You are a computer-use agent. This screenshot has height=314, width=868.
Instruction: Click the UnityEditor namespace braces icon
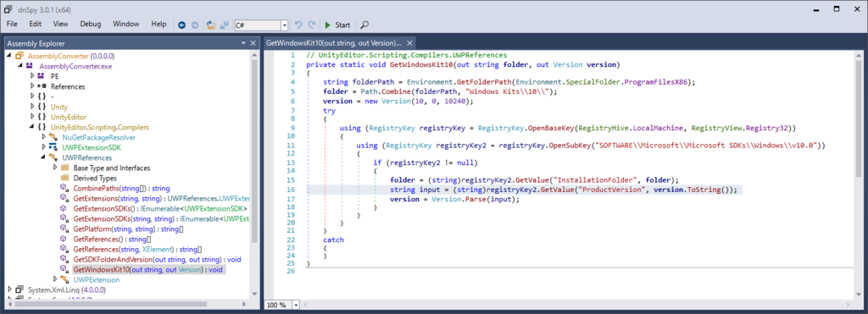[42, 117]
